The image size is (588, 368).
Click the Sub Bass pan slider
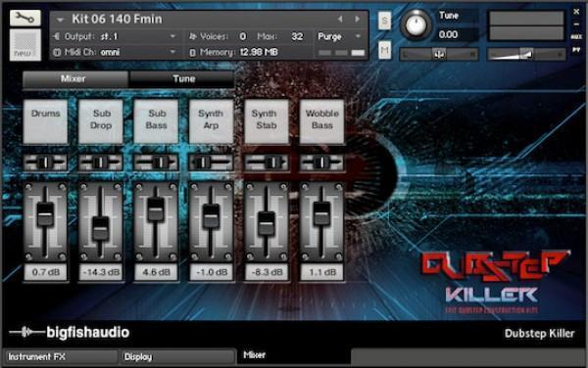point(156,162)
